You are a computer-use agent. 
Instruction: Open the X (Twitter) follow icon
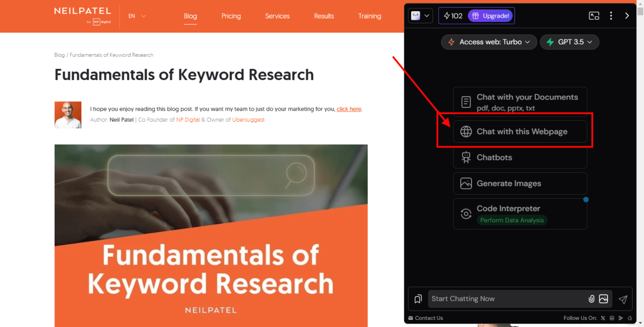[x=603, y=318]
